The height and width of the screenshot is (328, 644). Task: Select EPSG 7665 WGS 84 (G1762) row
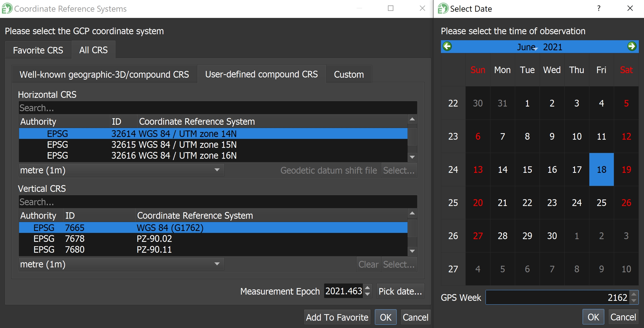pyautogui.click(x=213, y=228)
